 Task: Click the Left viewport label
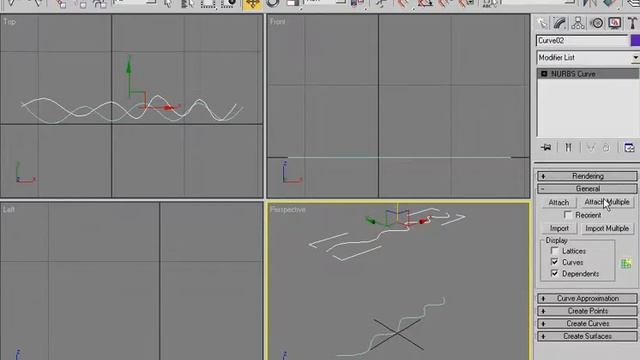click(9, 209)
